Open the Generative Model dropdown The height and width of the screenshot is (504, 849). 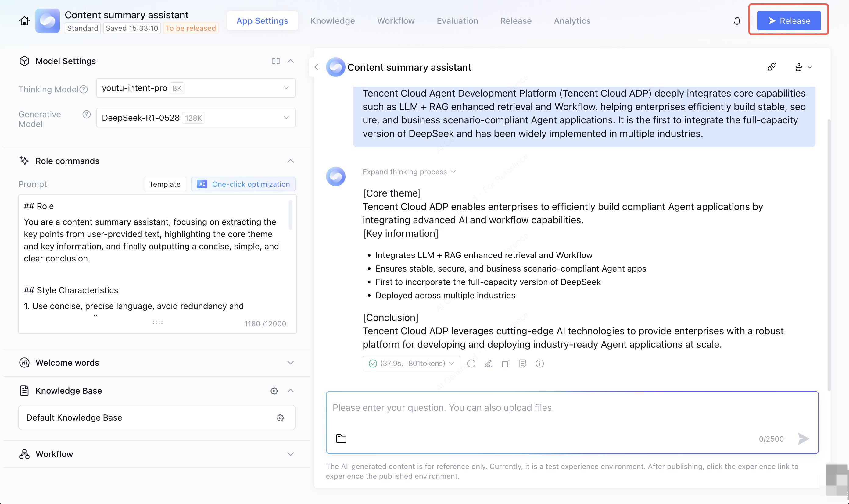[196, 118]
